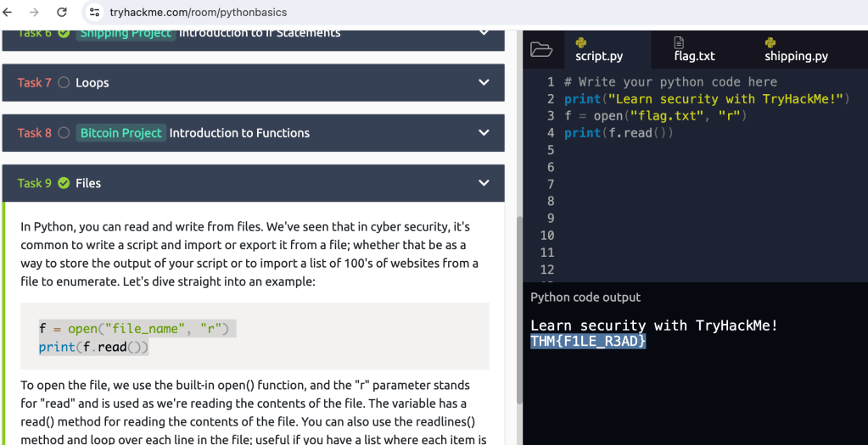Image resolution: width=868 pixels, height=445 pixels.
Task: Open site info icon in address bar
Action: 94,13
